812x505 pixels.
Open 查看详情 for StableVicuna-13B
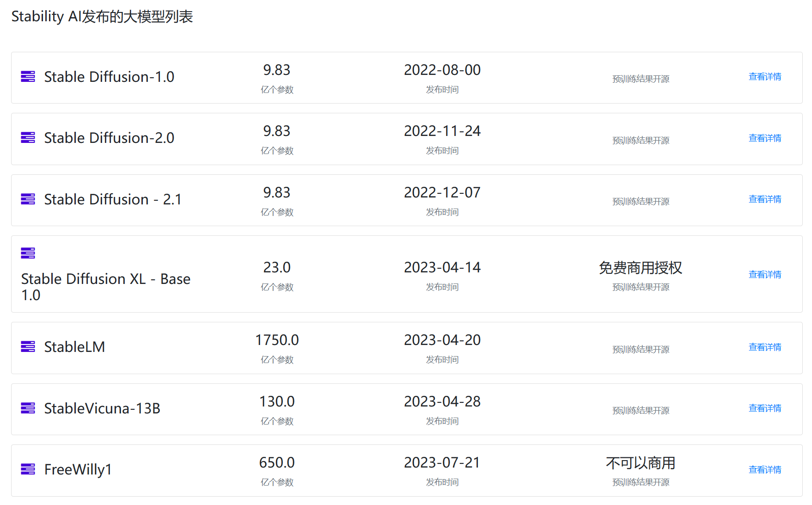tap(765, 408)
